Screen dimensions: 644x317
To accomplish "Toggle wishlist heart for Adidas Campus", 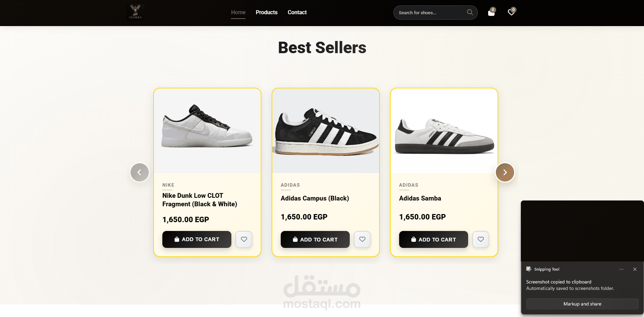I will (x=362, y=239).
